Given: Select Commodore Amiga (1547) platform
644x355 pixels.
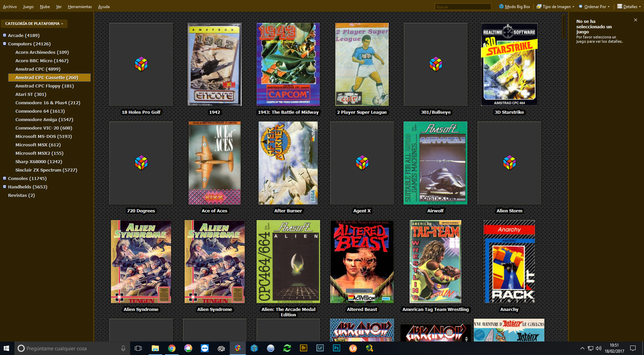Looking at the screenshot, I should [x=44, y=119].
